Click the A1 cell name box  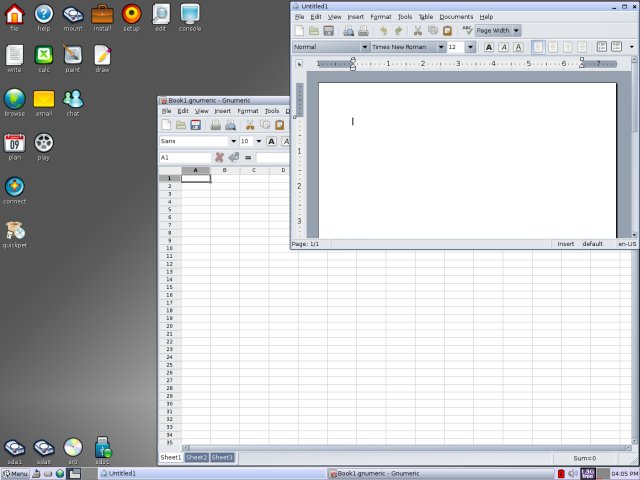click(x=183, y=157)
